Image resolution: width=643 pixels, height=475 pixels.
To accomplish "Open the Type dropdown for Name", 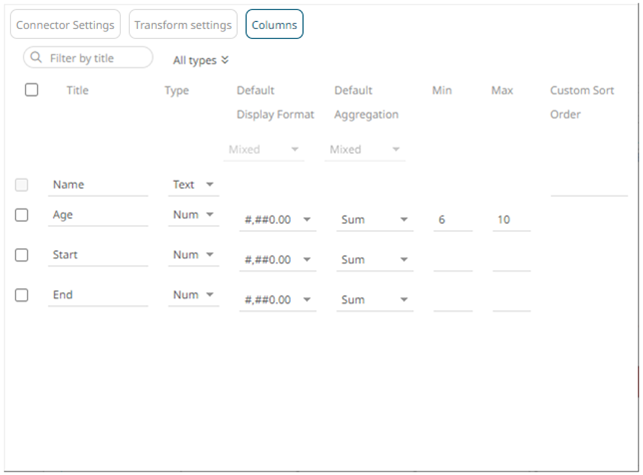I will (x=194, y=185).
